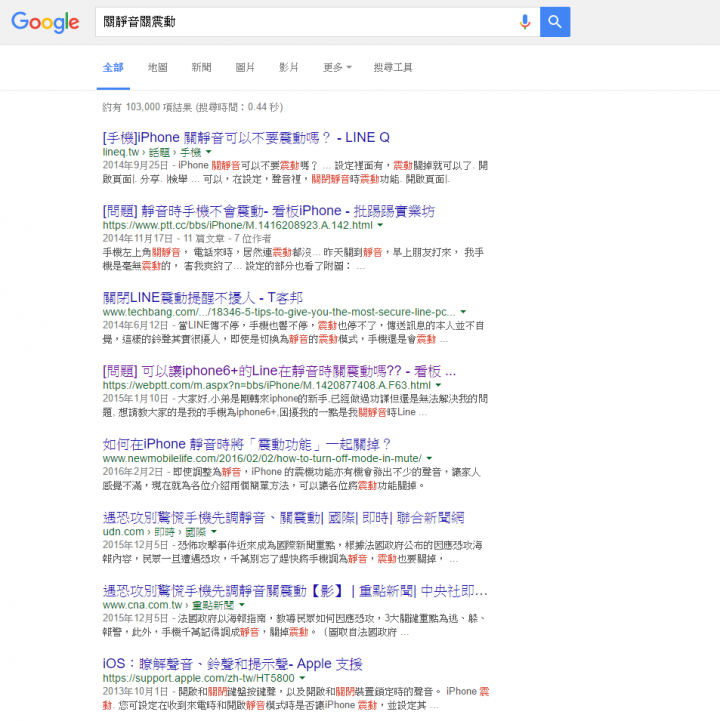Start voice search with microphone icon
Image resolution: width=720 pixels, height=721 pixels.
click(525, 22)
